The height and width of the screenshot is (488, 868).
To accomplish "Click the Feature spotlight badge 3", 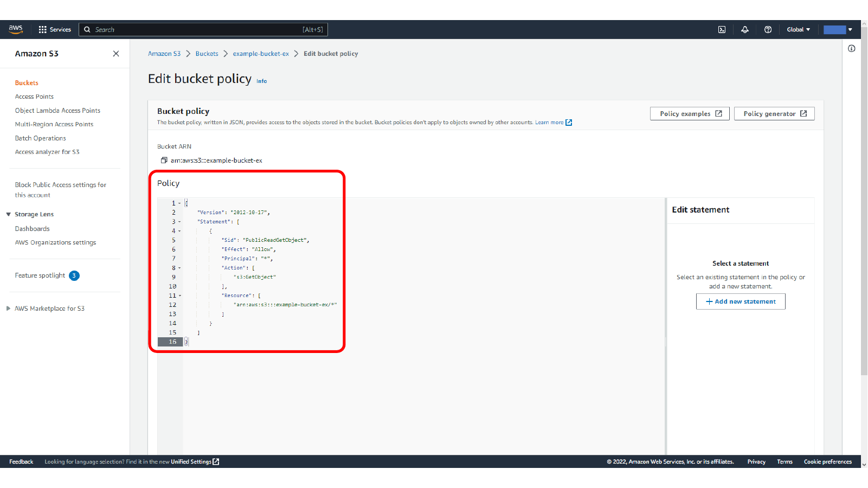I will pyautogui.click(x=74, y=275).
